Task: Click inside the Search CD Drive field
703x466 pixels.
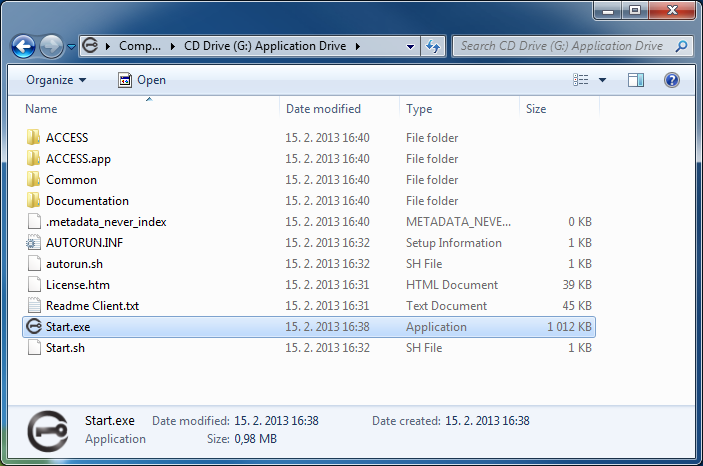Action: (x=562, y=46)
